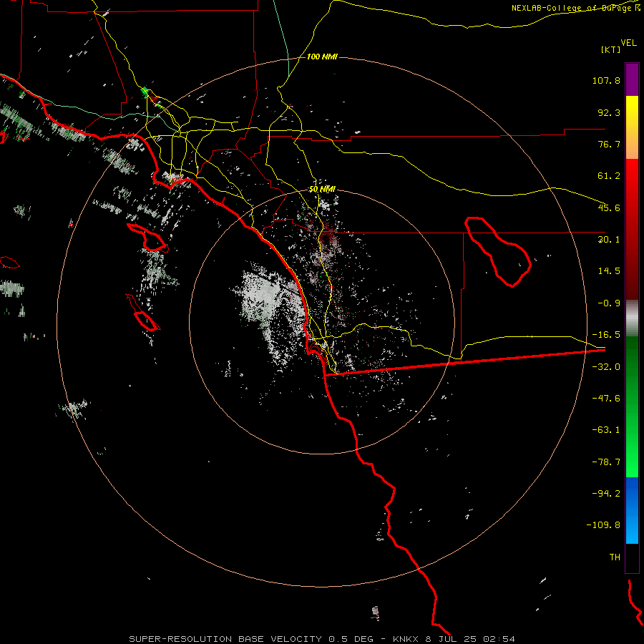Click the VEL legend title
This screenshot has width=644, height=644.
[628, 43]
